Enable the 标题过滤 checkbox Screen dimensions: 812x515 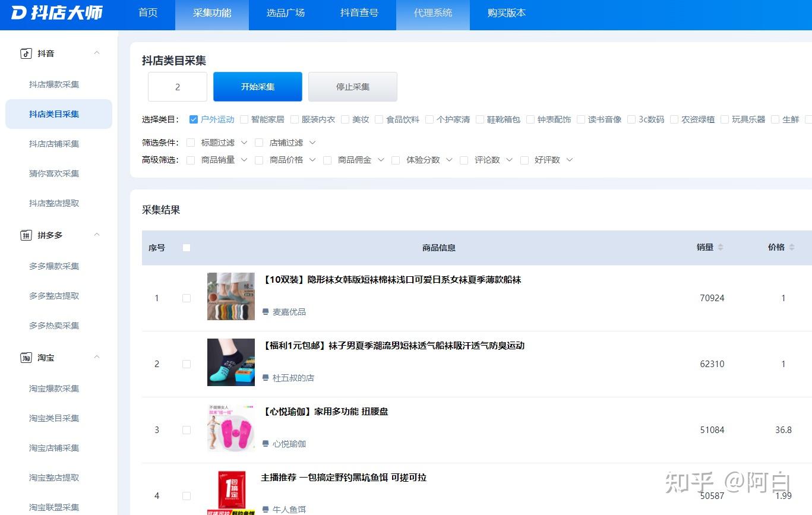pyautogui.click(x=191, y=143)
